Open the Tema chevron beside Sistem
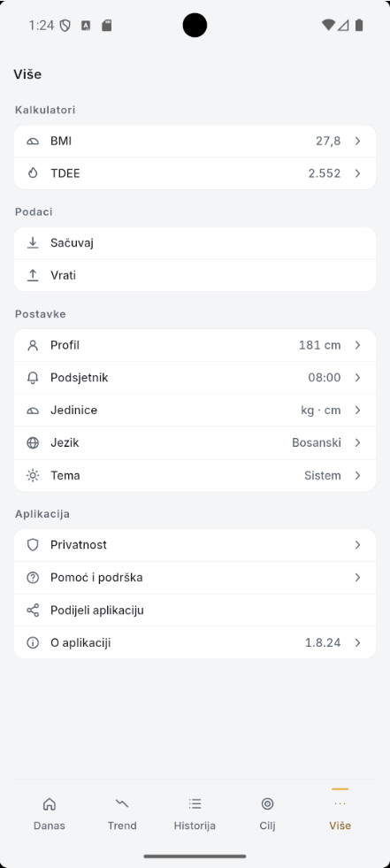Image resolution: width=390 pixels, height=868 pixels. click(x=358, y=475)
